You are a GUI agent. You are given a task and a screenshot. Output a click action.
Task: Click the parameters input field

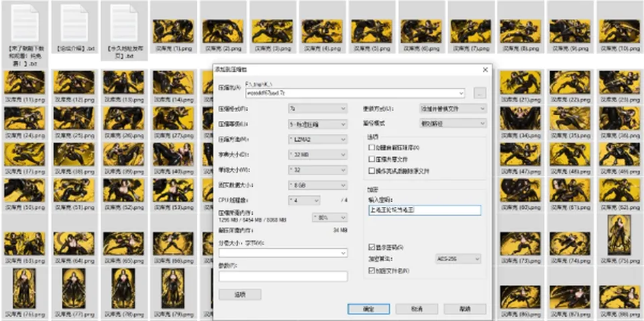point(283,277)
